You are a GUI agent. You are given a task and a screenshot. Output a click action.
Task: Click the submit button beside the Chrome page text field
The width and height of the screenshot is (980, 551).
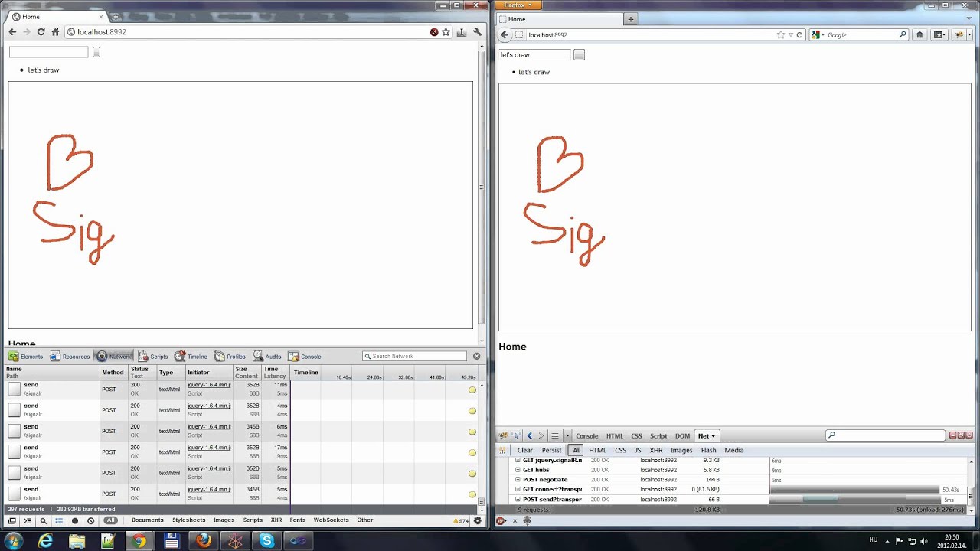(x=96, y=52)
